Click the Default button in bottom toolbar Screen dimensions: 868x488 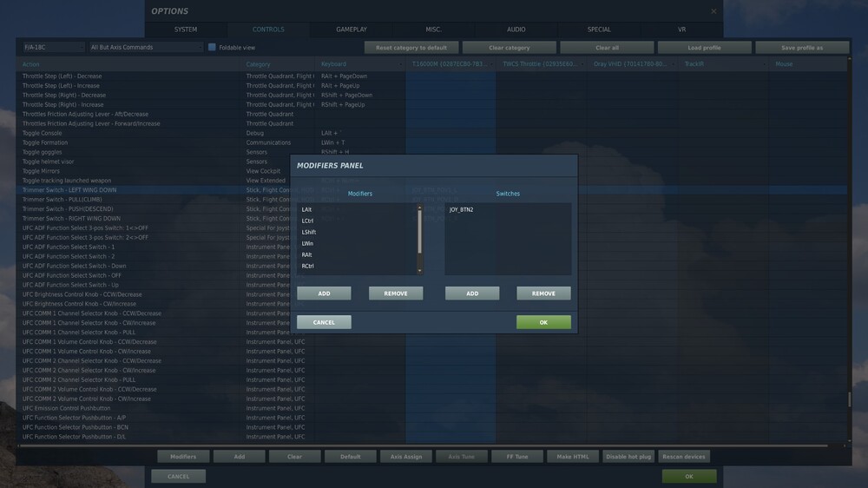[x=351, y=457]
